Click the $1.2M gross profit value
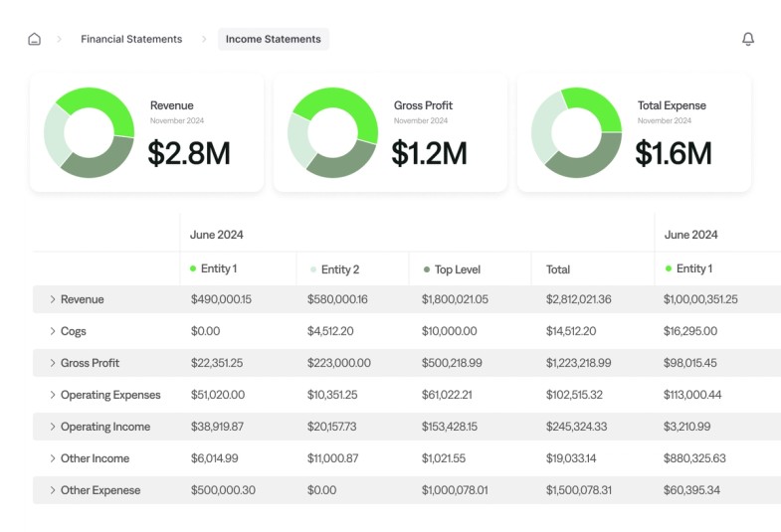 (429, 153)
